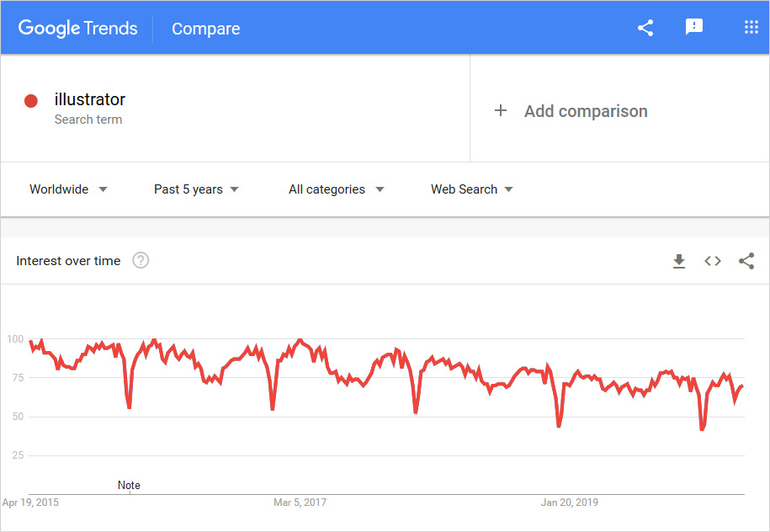Click the plus icon for Add comparison
This screenshot has width=770, height=532.
coord(501,110)
